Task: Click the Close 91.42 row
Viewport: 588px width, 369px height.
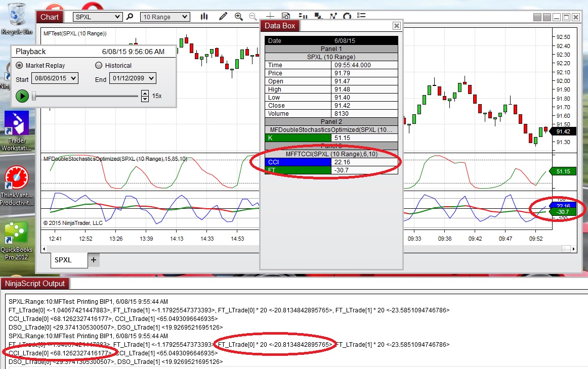Action: pyautogui.click(x=331, y=106)
